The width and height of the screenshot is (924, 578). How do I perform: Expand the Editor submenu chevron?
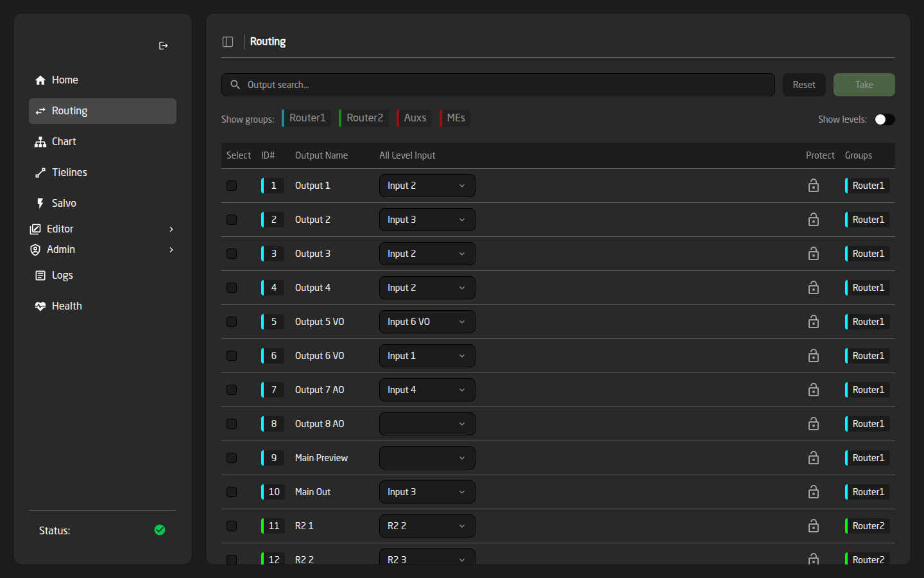click(x=171, y=229)
